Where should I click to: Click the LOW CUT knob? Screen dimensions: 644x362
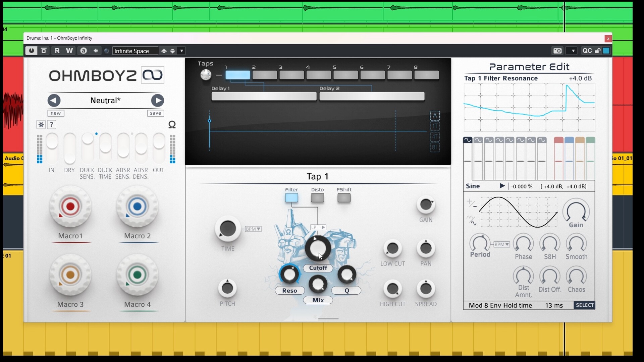tap(392, 248)
